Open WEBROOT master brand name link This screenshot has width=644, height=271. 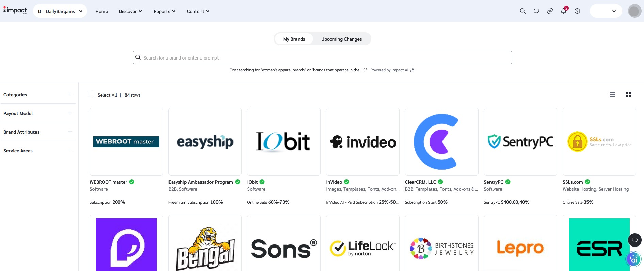tap(108, 182)
